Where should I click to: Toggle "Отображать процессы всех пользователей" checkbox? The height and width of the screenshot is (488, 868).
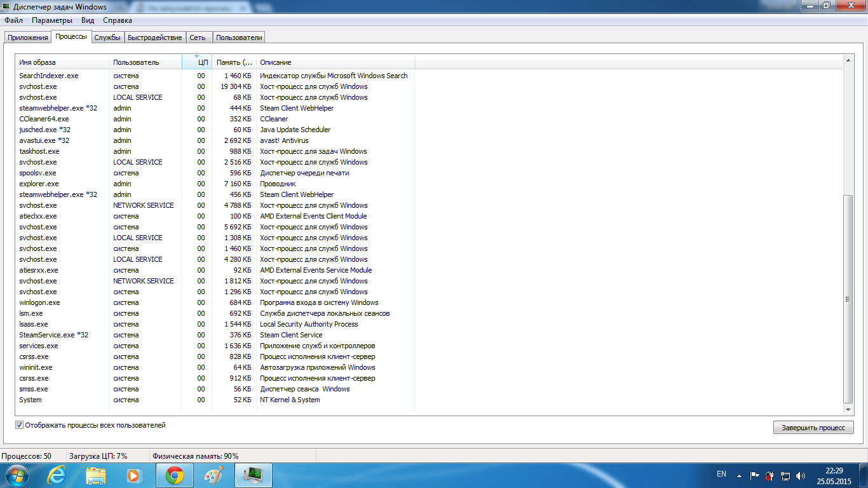(x=19, y=425)
